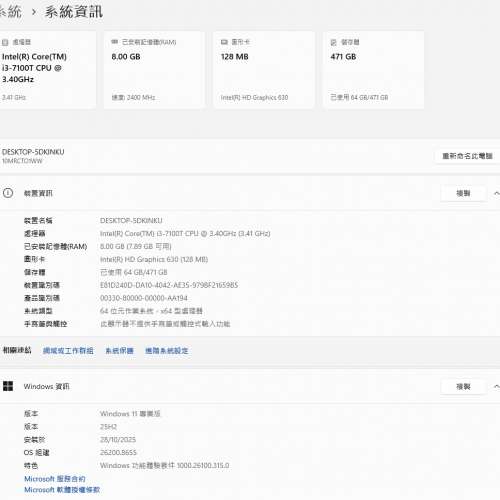The height and width of the screenshot is (500, 500).
Task: Click the 25H2 version value
Action: (108, 427)
